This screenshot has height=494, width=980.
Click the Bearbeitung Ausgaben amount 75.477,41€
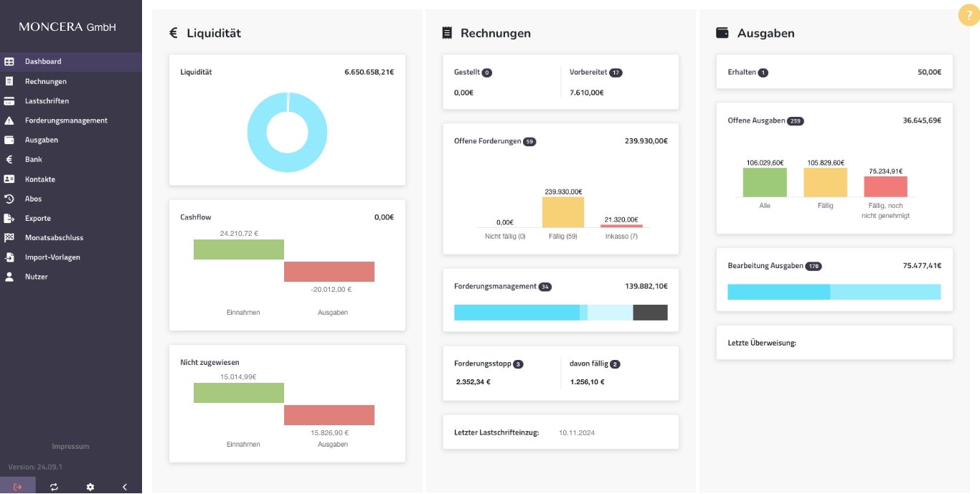922,265
